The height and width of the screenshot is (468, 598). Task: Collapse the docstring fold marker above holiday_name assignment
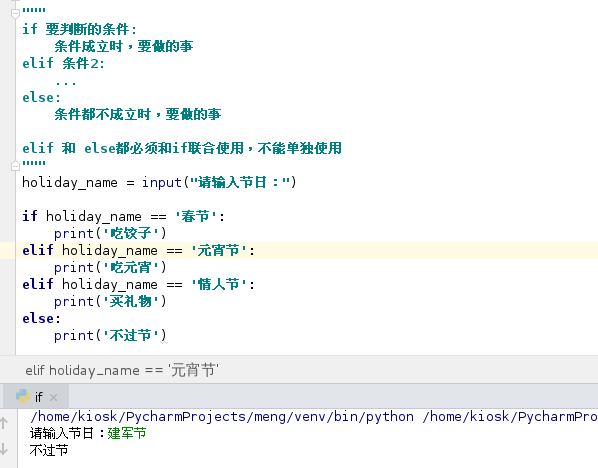tap(15, 166)
